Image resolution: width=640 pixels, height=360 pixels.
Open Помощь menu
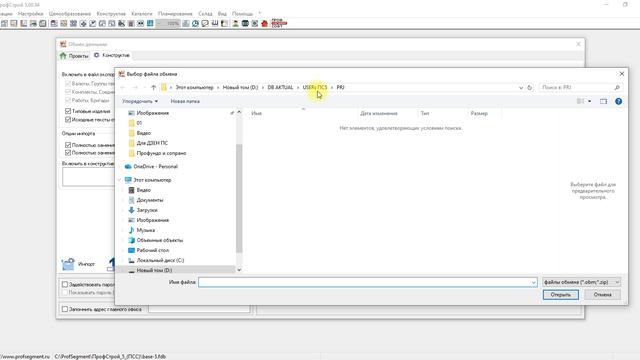(242, 13)
